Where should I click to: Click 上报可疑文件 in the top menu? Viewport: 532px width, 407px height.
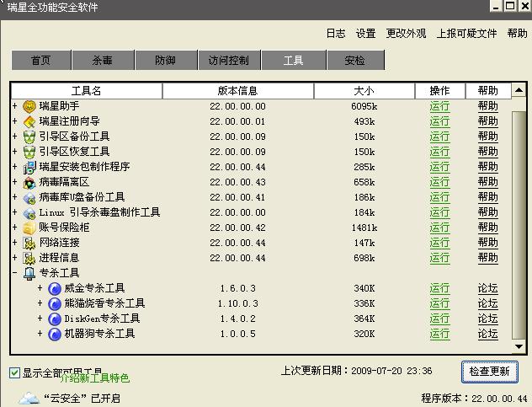467,34
